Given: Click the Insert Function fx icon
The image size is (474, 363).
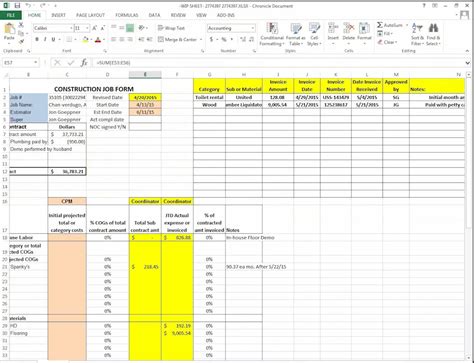Looking at the screenshot, I should [84, 63].
